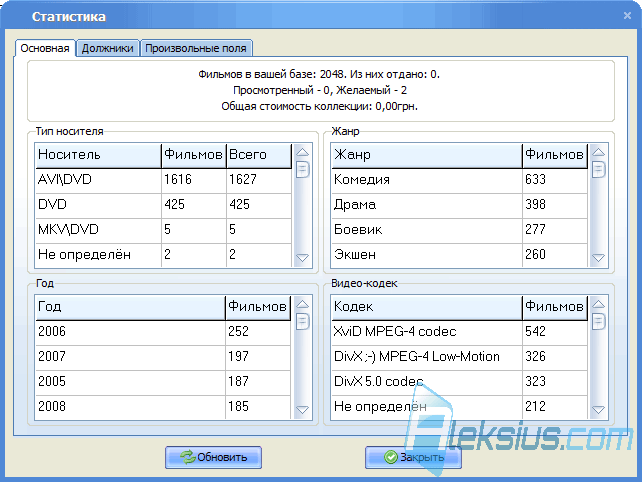Image resolution: width=642 pixels, height=482 pixels.
Task: Click the 542 XviD count cell
Action: (555, 332)
